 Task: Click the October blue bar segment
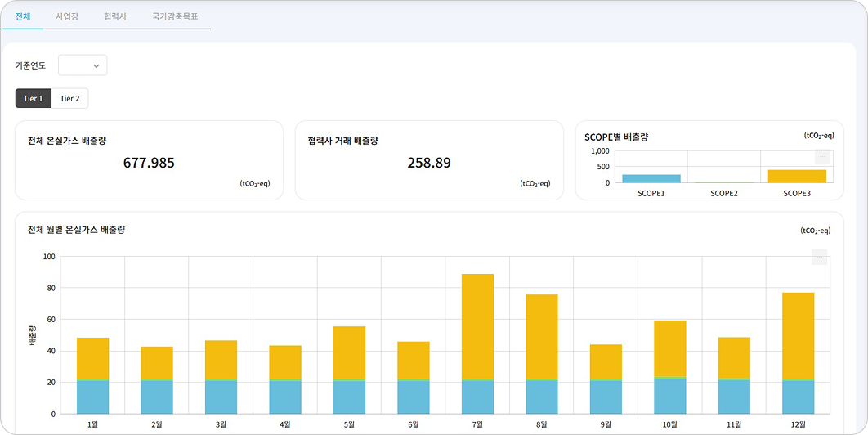pyautogui.click(x=669, y=396)
